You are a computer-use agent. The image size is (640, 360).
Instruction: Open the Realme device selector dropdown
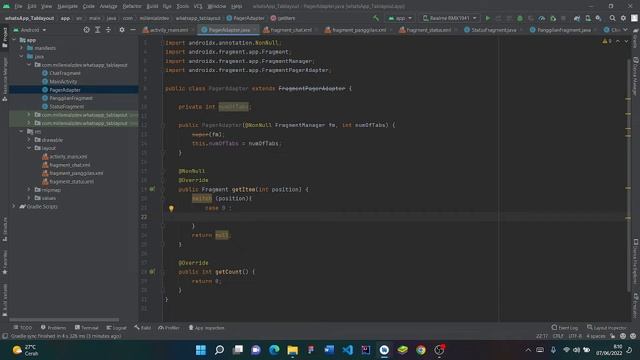pos(449,18)
